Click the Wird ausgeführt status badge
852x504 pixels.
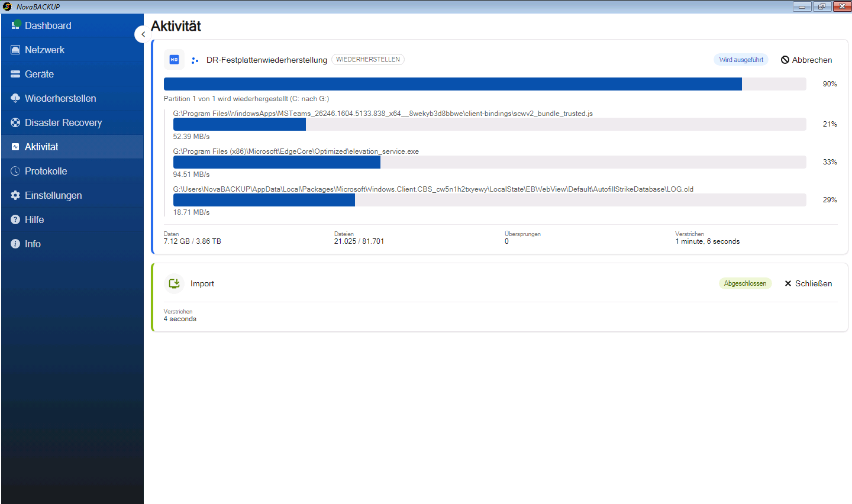point(741,60)
